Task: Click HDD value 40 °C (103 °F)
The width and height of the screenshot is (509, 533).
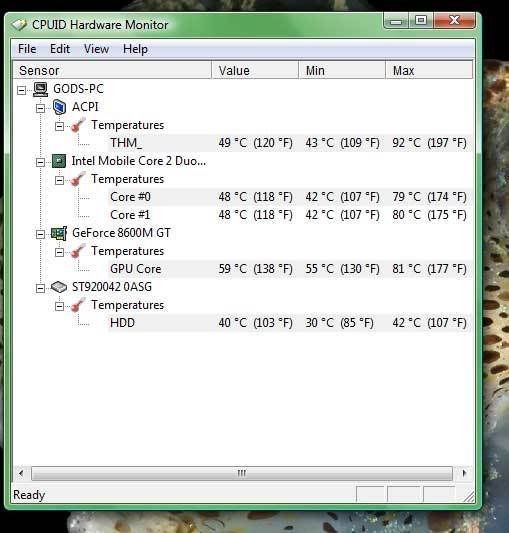Action: pos(255,323)
